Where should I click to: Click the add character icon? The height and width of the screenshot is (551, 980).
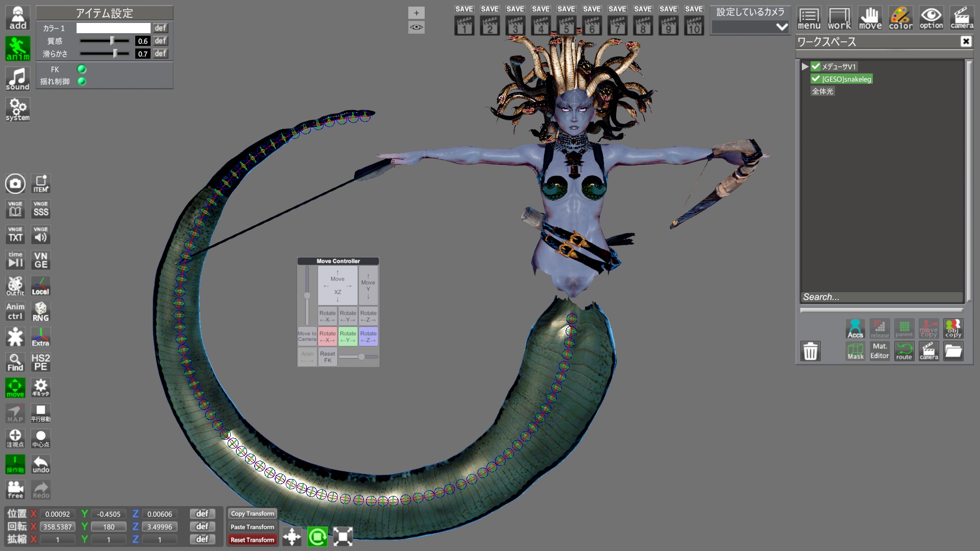[18, 18]
